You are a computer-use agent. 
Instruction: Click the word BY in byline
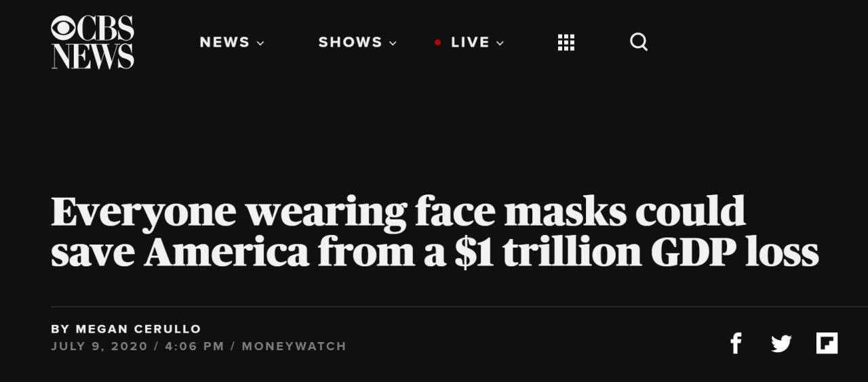click(60, 329)
